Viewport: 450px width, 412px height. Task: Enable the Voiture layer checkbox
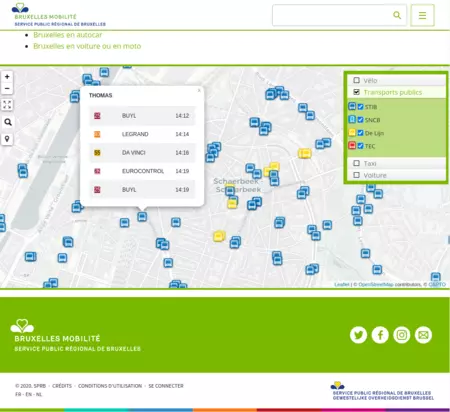tap(356, 175)
